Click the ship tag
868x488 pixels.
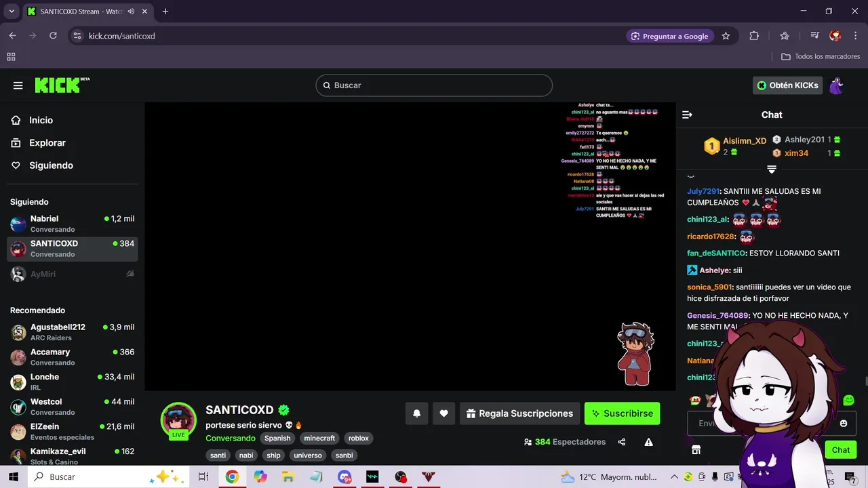[x=273, y=455]
